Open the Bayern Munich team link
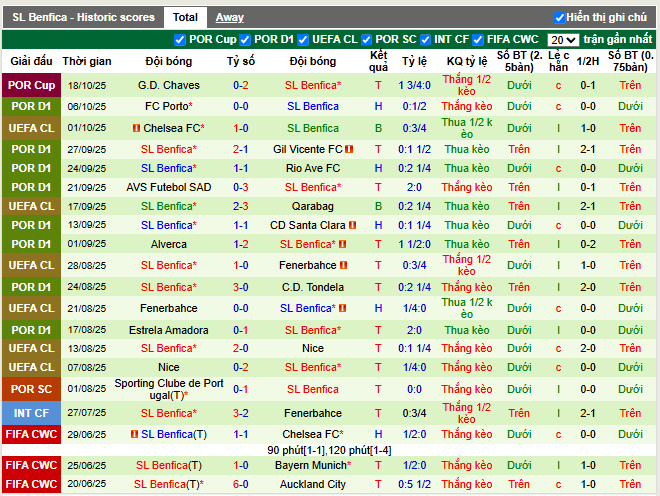 (312, 465)
